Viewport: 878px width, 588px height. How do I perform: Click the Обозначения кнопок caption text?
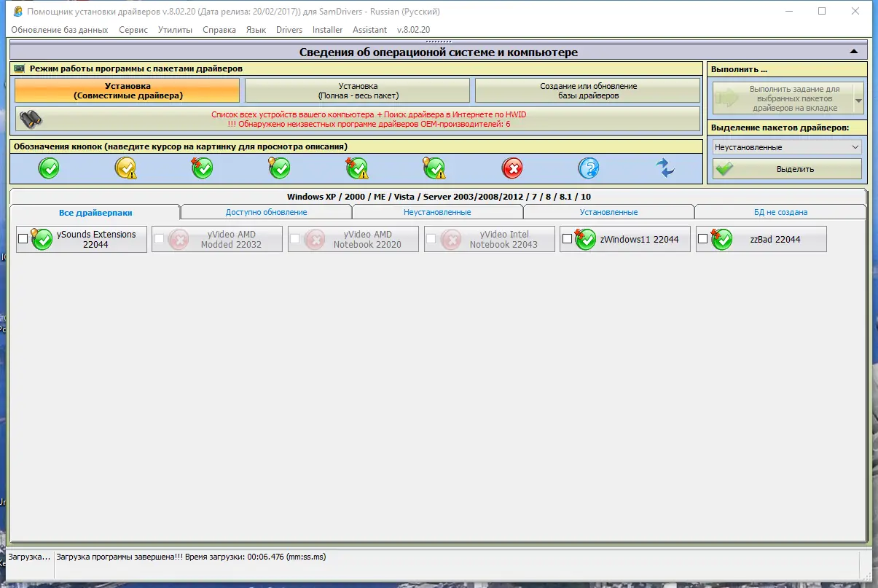coord(180,146)
